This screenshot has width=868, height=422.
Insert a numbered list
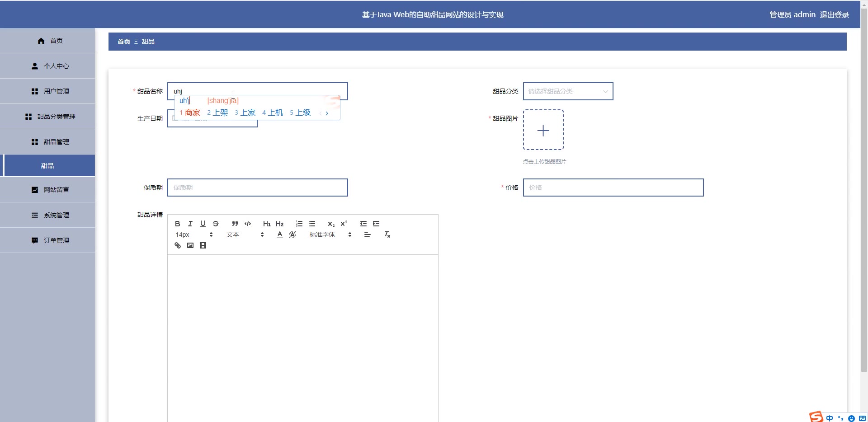coord(299,224)
